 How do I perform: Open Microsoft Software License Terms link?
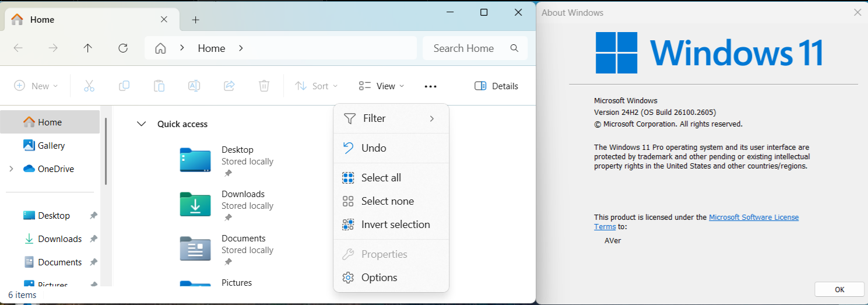754,218
